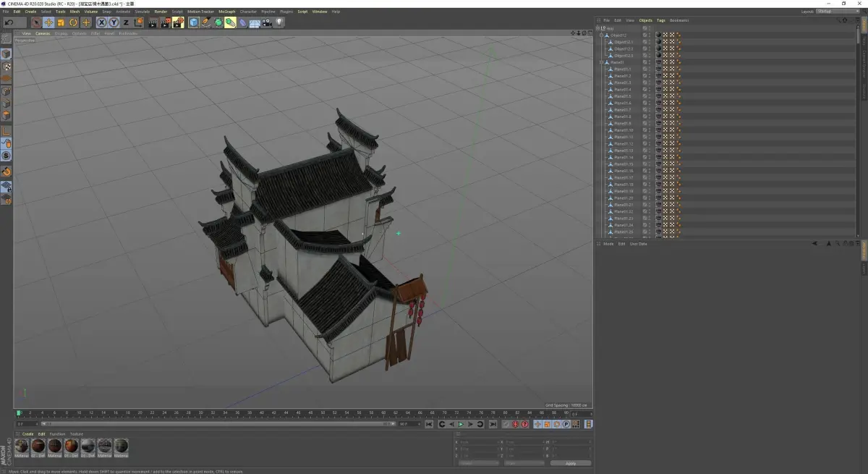The image size is (868, 474).
Task: Click the Undo arrow icon
Action: [8, 22]
